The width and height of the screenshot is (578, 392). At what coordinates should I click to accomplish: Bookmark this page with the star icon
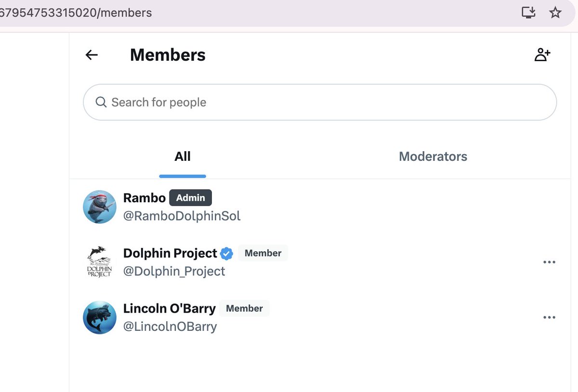coord(555,12)
